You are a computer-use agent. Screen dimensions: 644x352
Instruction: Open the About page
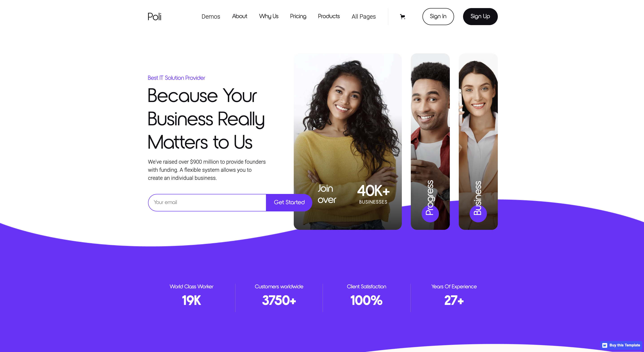(x=239, y=16)
